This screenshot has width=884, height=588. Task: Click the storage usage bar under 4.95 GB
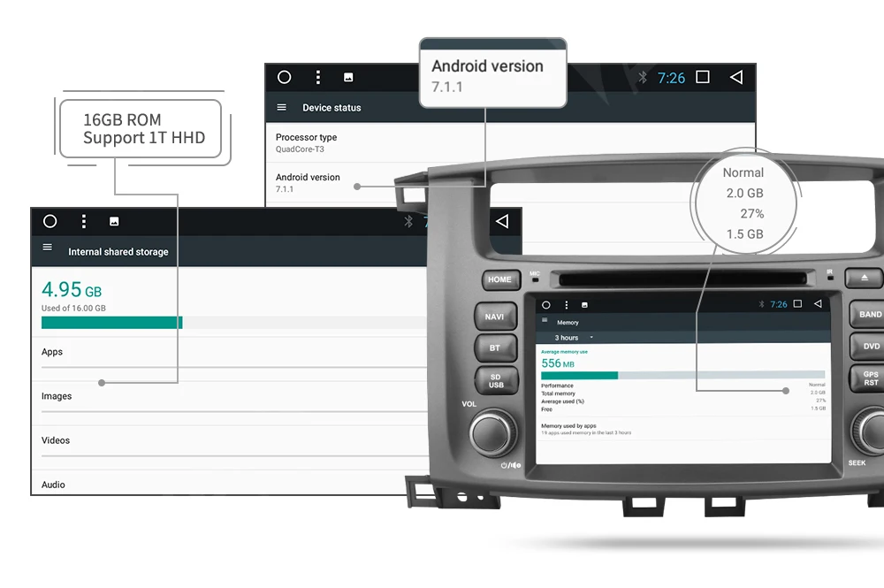233,323
